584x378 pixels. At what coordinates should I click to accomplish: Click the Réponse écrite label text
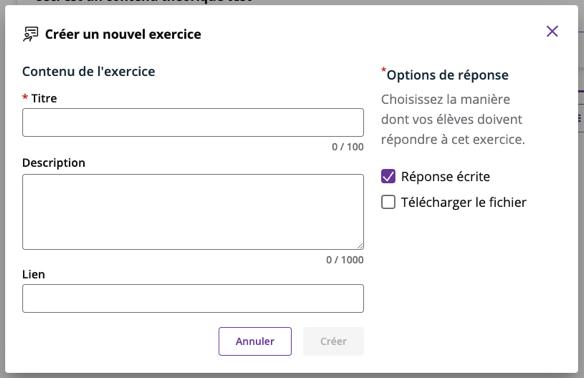pos(445,177)
